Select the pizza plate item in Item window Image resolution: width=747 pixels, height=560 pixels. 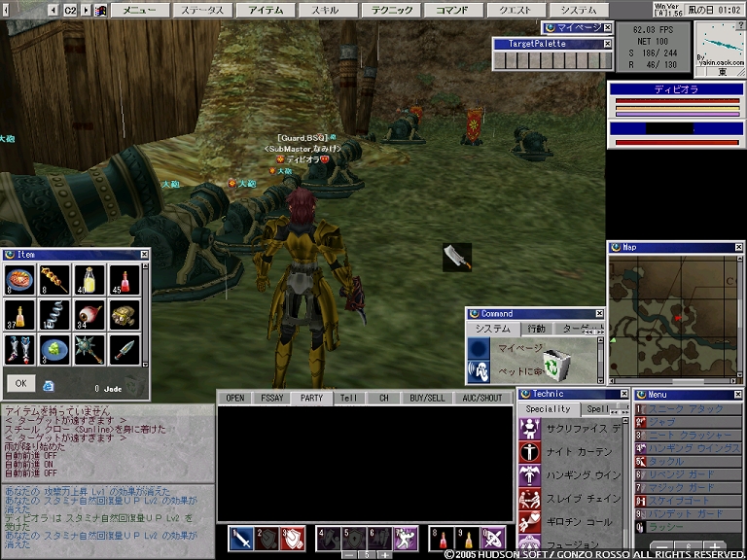point(19,280)
